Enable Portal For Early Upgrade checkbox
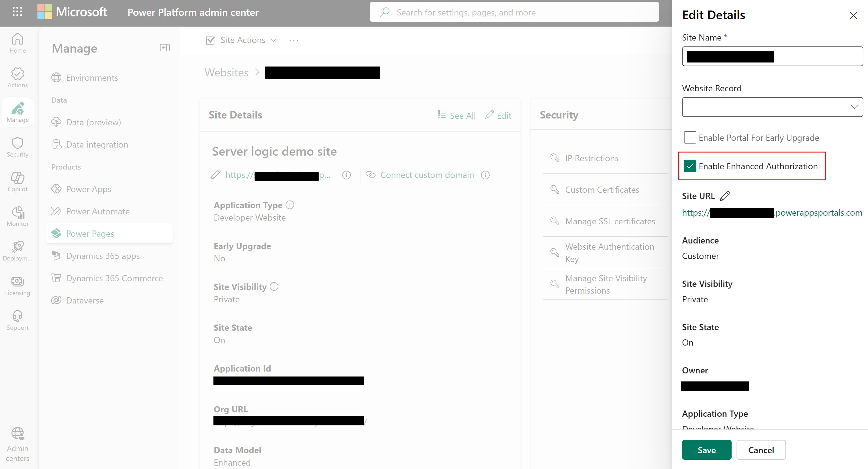The height and width of the screenshot is (469, 868). click(x=690, y=137)
